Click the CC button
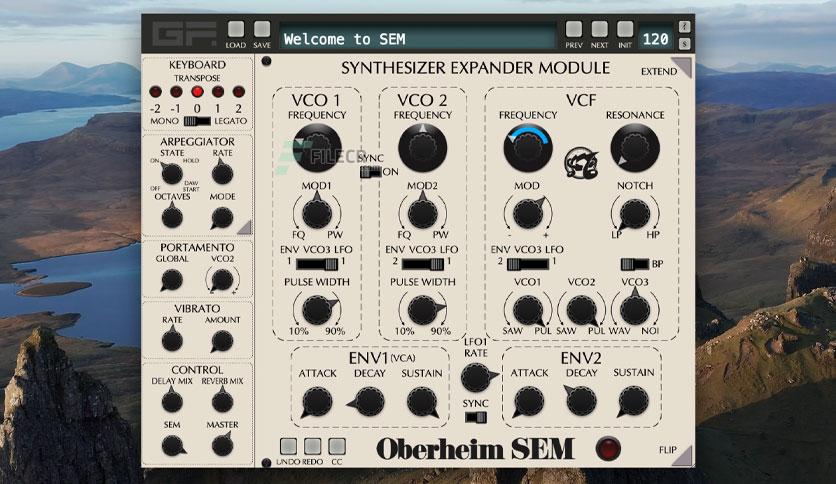Viewport: 836px width, 484px height. coord(337,446)
